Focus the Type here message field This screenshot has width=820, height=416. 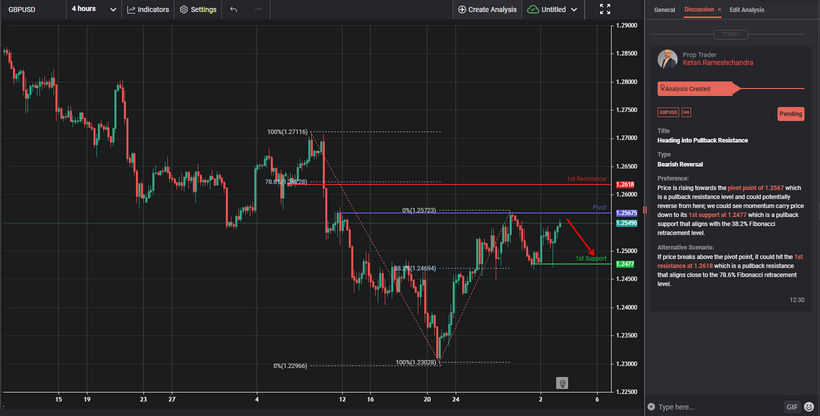(x=719, y=407)
